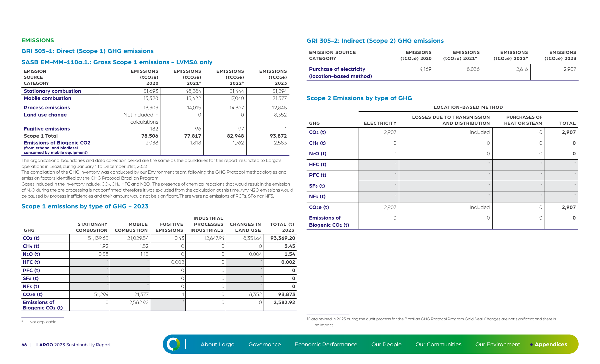Viewport: 600px width, 364px height.
Task: Select the HFC fugitive value 0.002
Action: point(178,262)
